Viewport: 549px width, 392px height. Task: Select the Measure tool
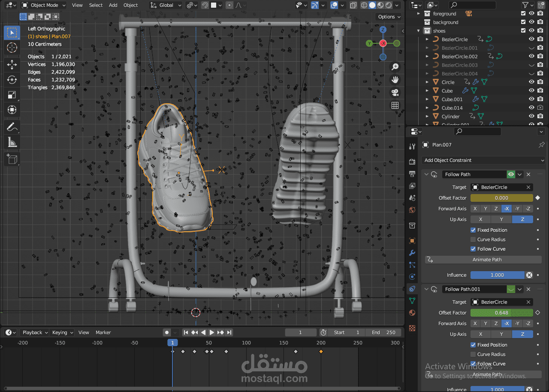coord(12,142)
